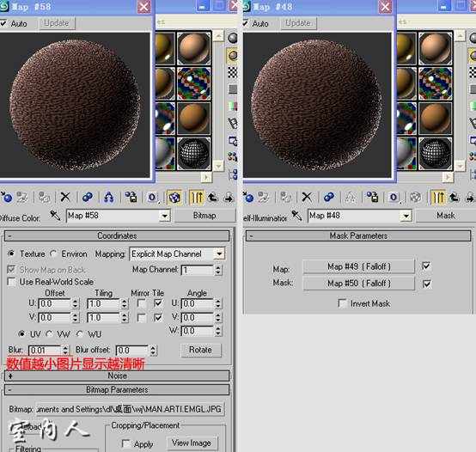476x452 pixels.
Task: Enable Use Real-World Scale checkbox
Action: click(x=11, y=282)
